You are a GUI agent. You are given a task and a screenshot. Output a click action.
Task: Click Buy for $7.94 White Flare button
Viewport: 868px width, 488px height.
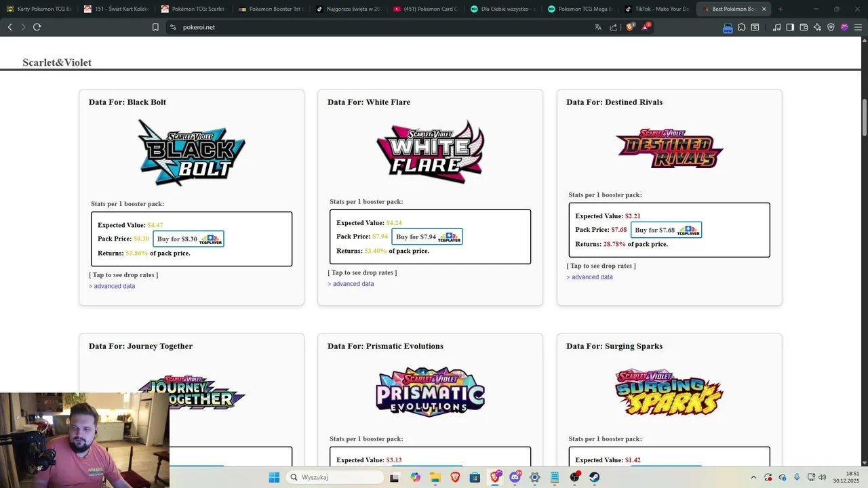pos(427,237)
